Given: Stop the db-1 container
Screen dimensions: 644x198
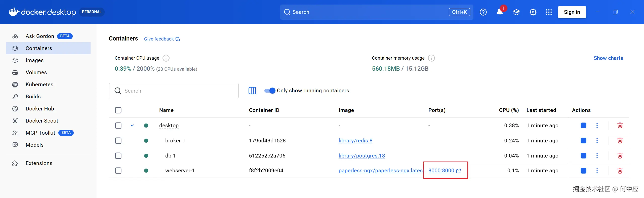Looking at the screenshot, I should [x=583, y=155].
